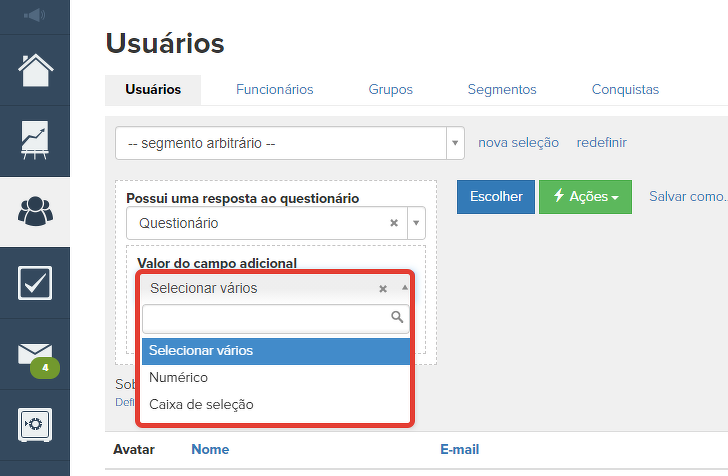Select Caixa de seleção option
Screen dimensions: 728x476
click(201, 405)
